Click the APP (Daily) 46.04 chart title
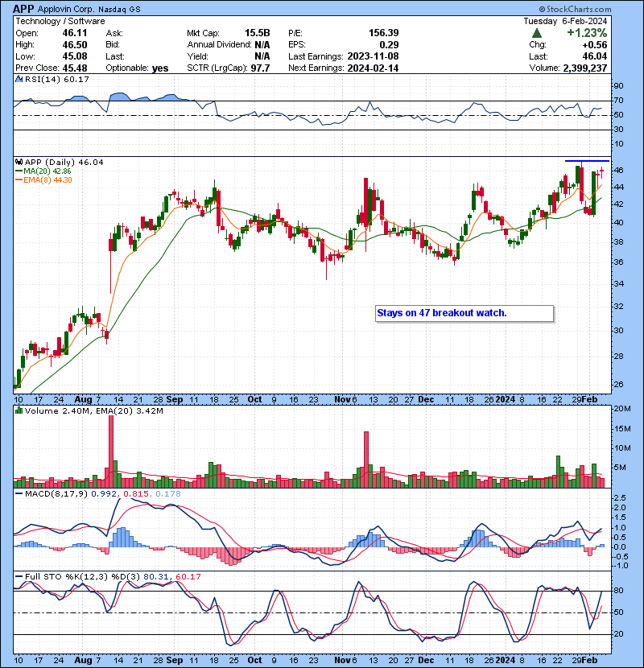Viewport: 644px width, 668px height. (x=64, y=162)
